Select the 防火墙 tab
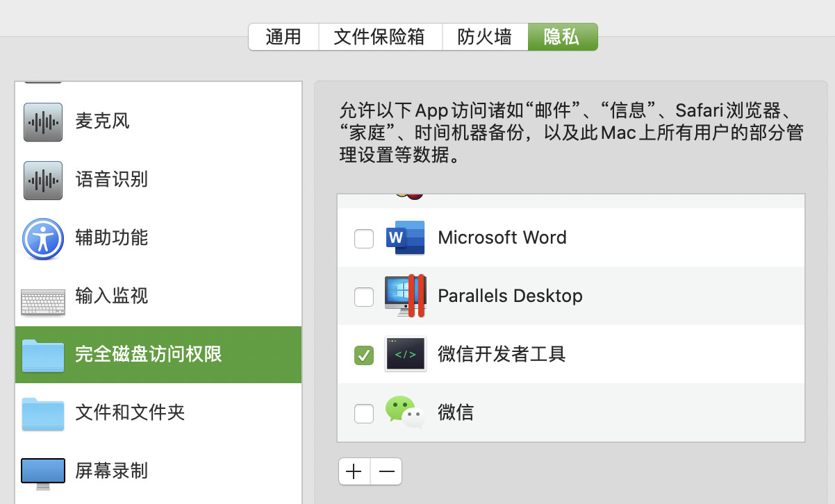Viewport: 835px width, 504px height. click(x=485, y=37)
